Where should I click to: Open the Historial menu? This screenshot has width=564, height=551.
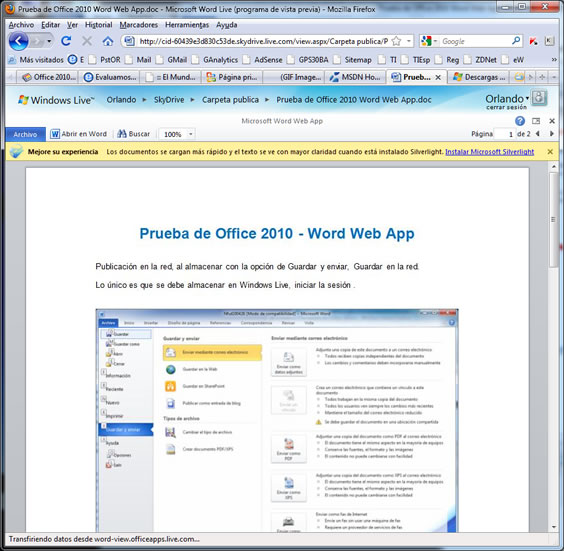tap(99, 25)
